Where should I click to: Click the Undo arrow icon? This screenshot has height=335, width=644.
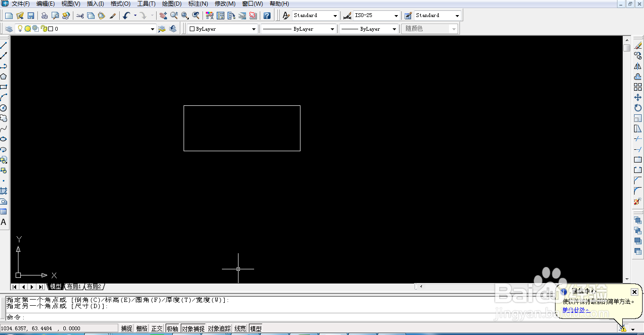(x=126, y=16)
